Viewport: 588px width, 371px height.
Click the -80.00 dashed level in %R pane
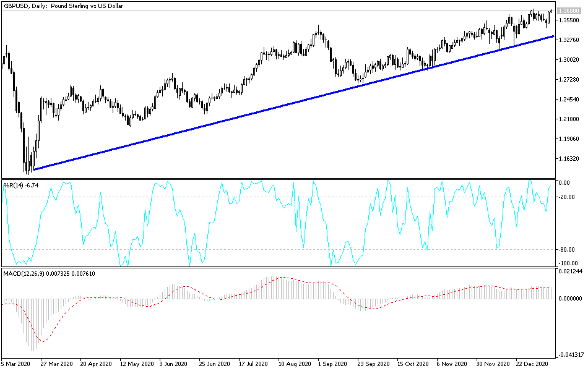click(x=279, y=249)
